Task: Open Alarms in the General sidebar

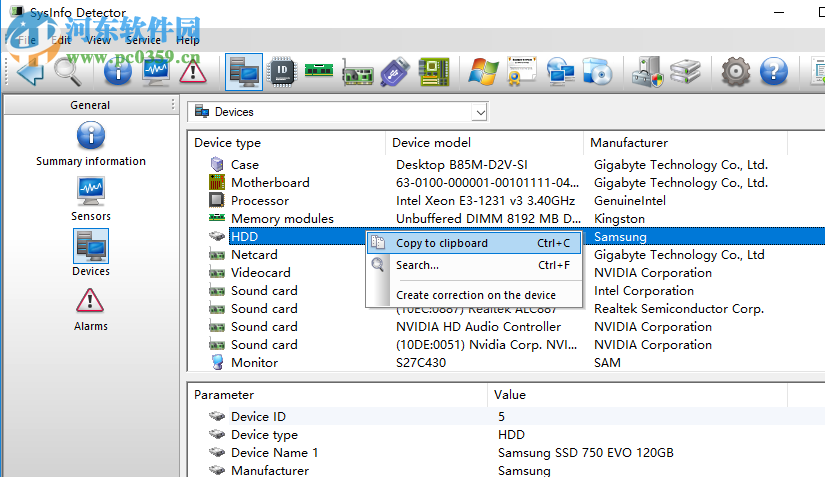Action: tap(90, 310)
